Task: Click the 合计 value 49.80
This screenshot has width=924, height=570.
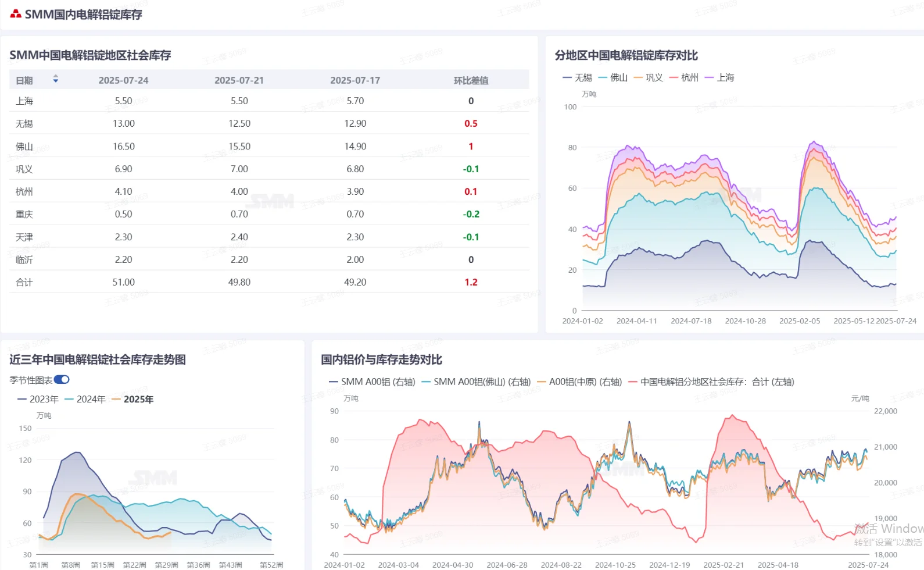Action: coord(239,282)
